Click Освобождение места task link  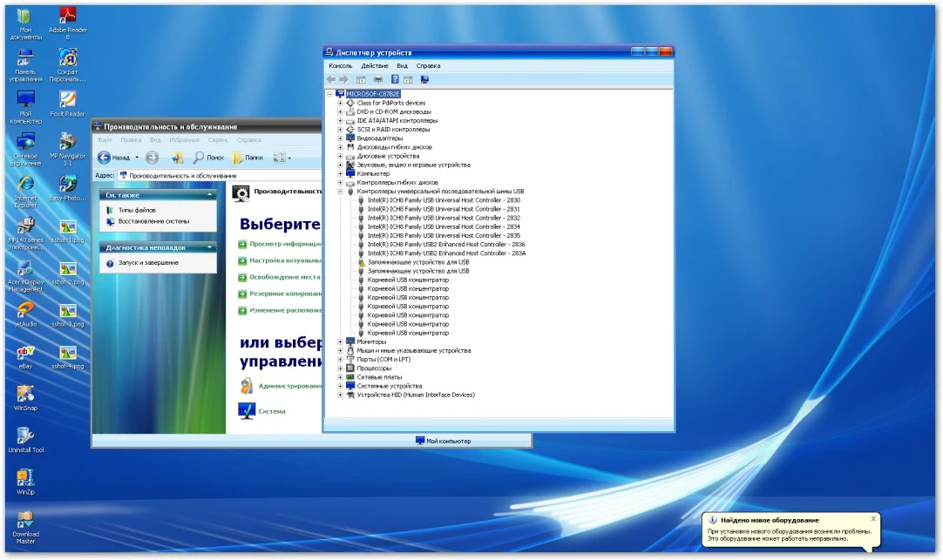[x=285, y=277]
